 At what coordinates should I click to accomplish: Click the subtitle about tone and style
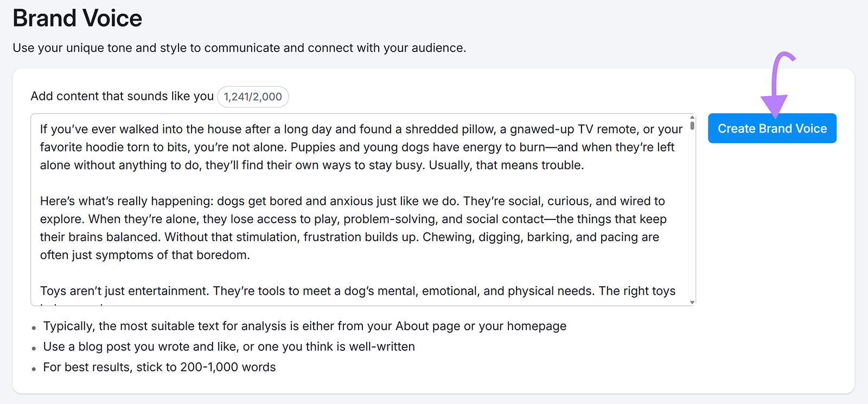pyautogui.click(x=239, y=48)
